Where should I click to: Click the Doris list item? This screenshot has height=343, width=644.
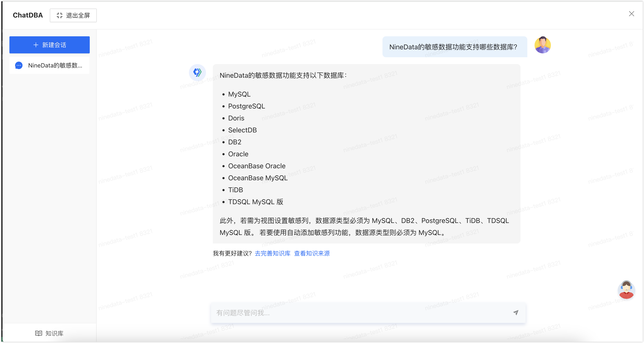236,118
